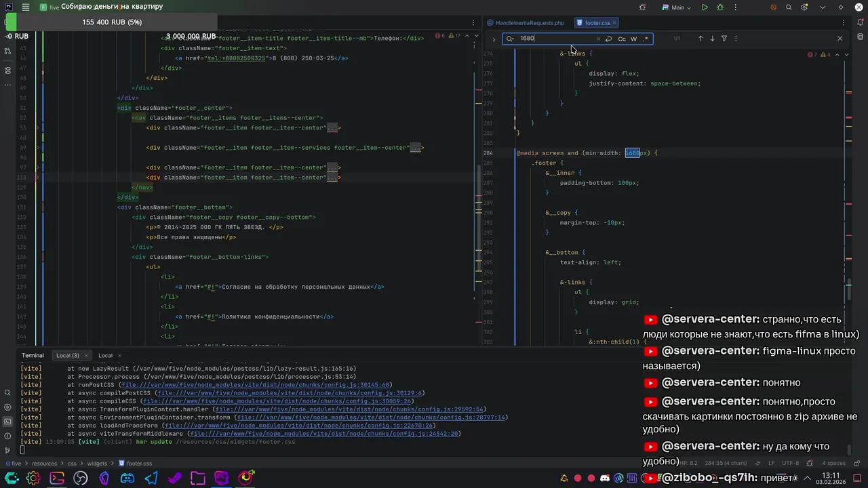Change the UTF-8 file encoding
The width and height of the screenshot is (868, 488).
(791, 464)
